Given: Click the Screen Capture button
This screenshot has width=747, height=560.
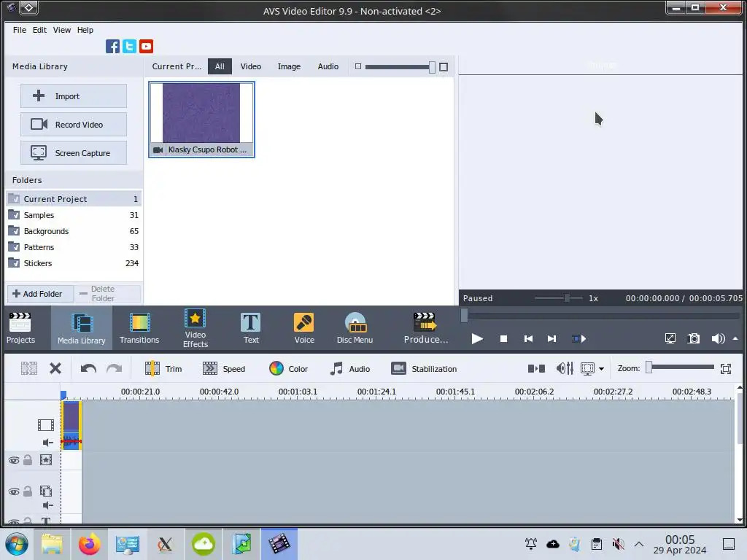Looking at the screenshot, I should coord(74,153).
